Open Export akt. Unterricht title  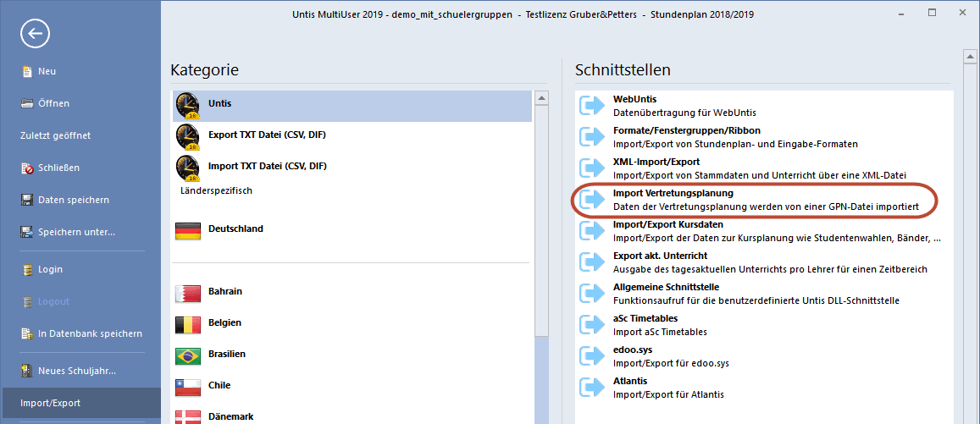click(x=660, y=256)
